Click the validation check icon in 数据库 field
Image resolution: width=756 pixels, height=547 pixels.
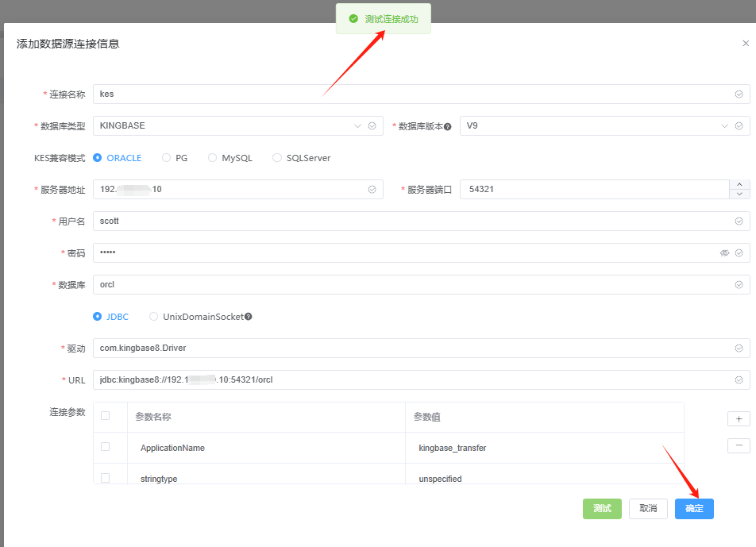(x=739, y=285)
